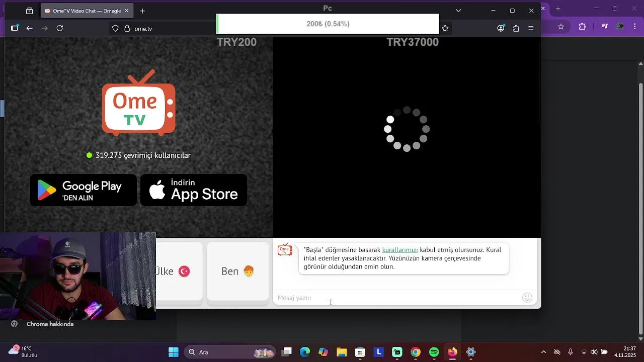Click the microphone tray icon

coord(570,352)
